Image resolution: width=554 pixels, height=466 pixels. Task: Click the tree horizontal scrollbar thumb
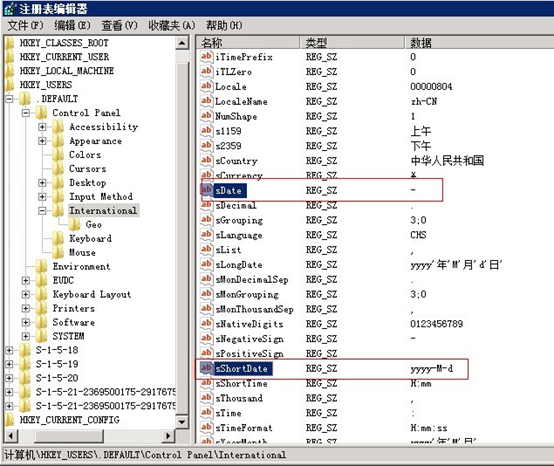69,436
